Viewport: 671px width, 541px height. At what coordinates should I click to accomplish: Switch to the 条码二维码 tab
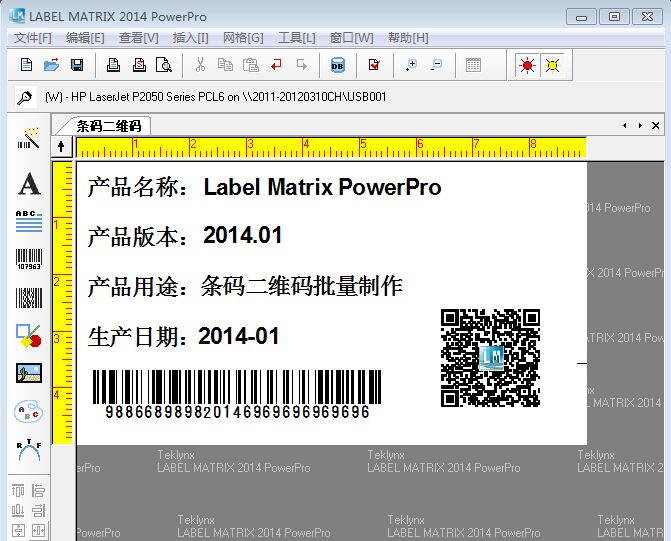point(109,126)
